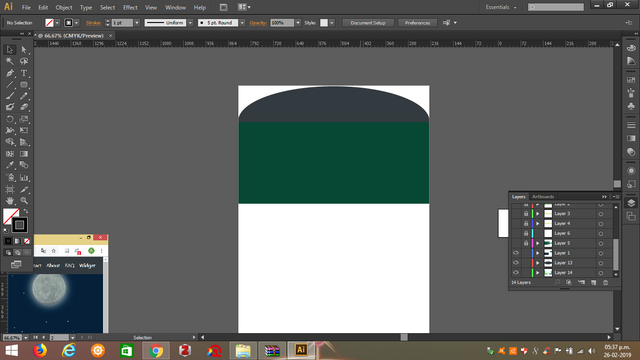Select the Gradient tool
The width and height of the screenshot is (640, 360).
click(24, 154)
